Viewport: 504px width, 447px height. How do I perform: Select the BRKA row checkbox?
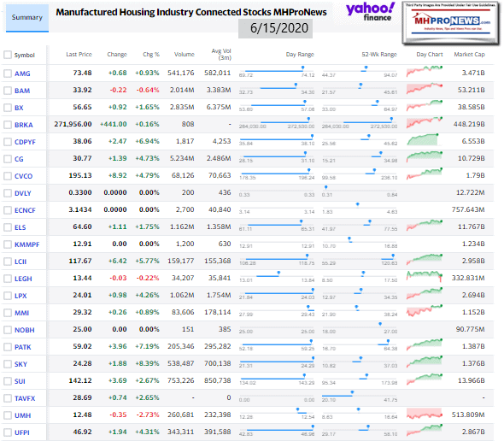(x=8, y=125)
